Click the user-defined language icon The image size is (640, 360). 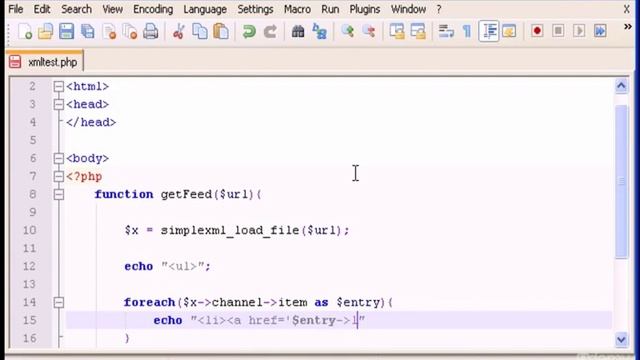point(509,31)
